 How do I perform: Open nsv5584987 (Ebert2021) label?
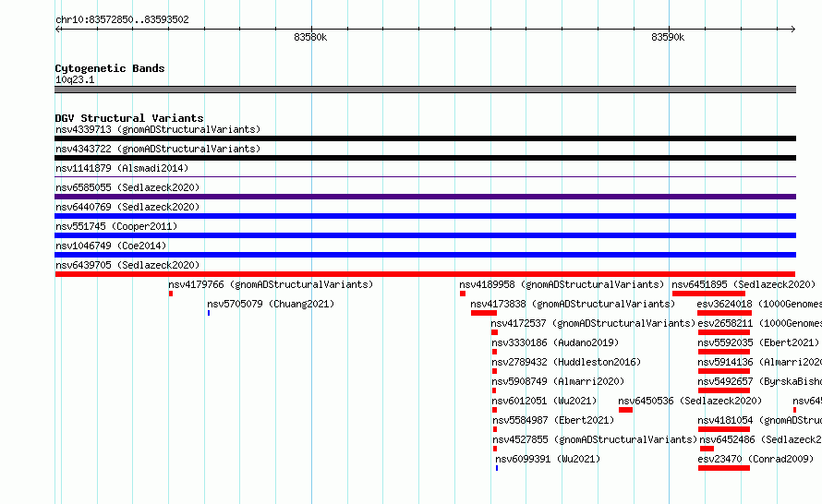553,420
